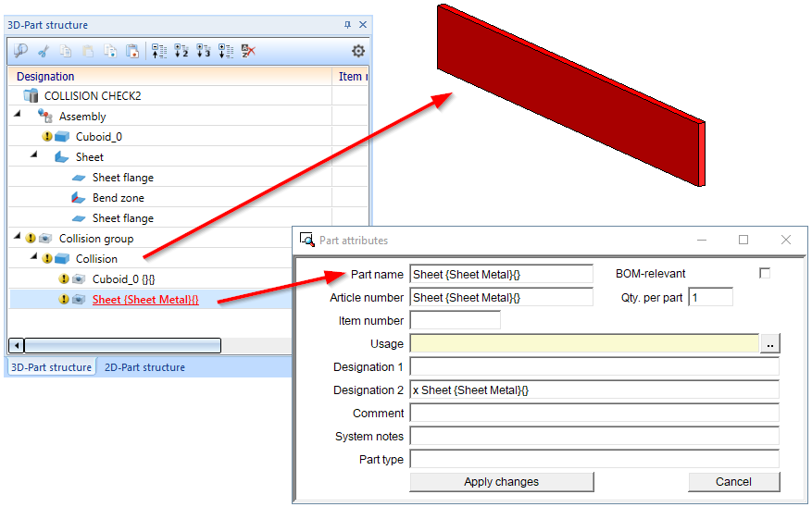Click the Part attributes dialog title icon
Screen dimensions: 812x507
tap(307, 240)
